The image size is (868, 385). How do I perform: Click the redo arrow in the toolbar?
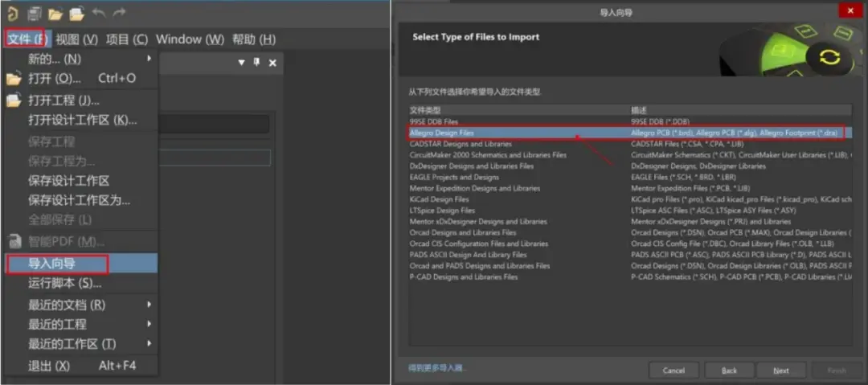point(119,13)
